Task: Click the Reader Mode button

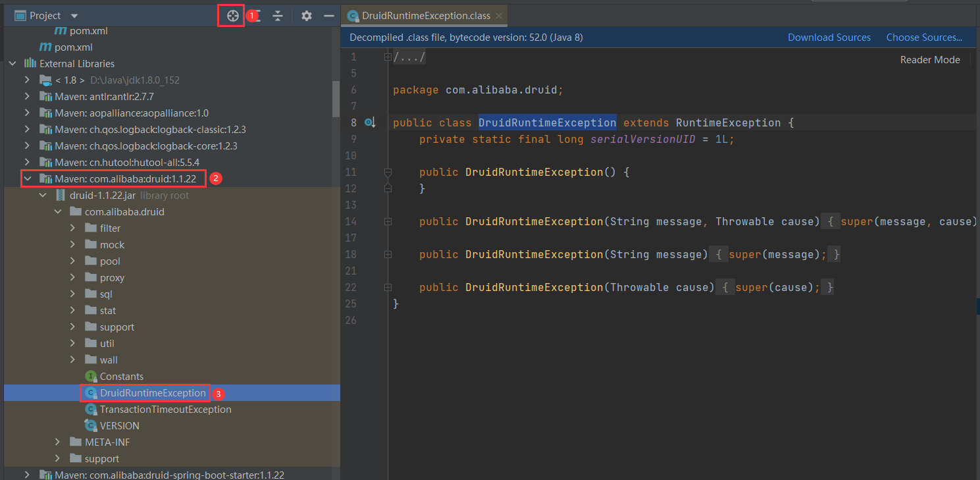Action: pos(930,59)
